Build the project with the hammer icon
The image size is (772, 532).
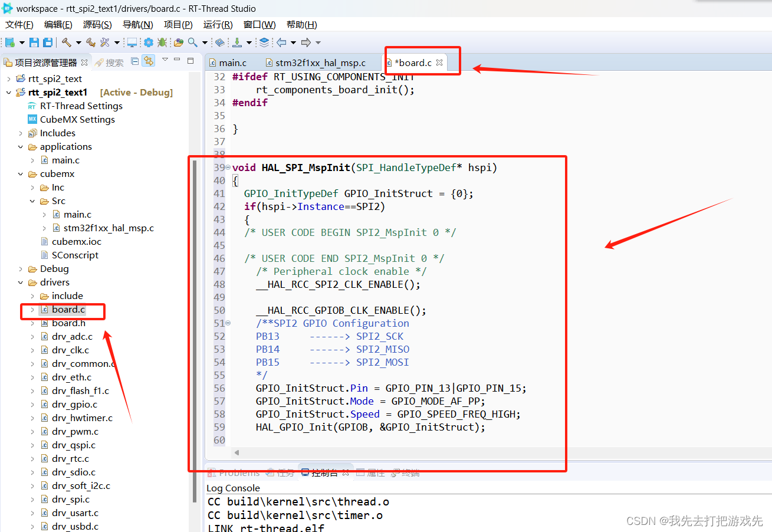pos(67,42)
